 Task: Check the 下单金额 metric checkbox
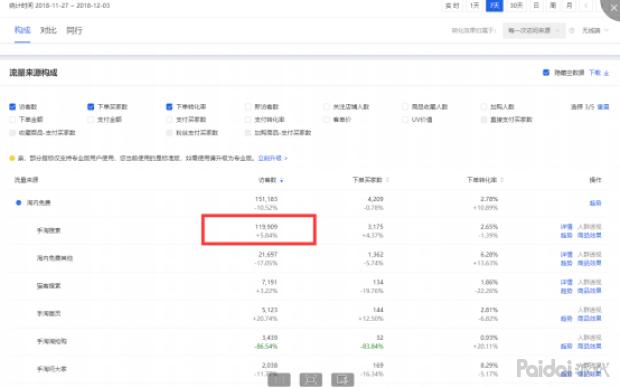pos(12,119)
